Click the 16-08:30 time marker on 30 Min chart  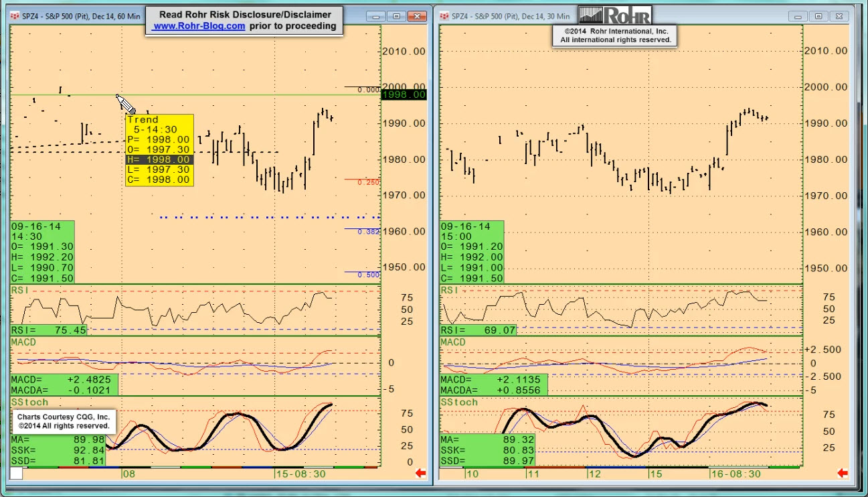coord(736,474)
